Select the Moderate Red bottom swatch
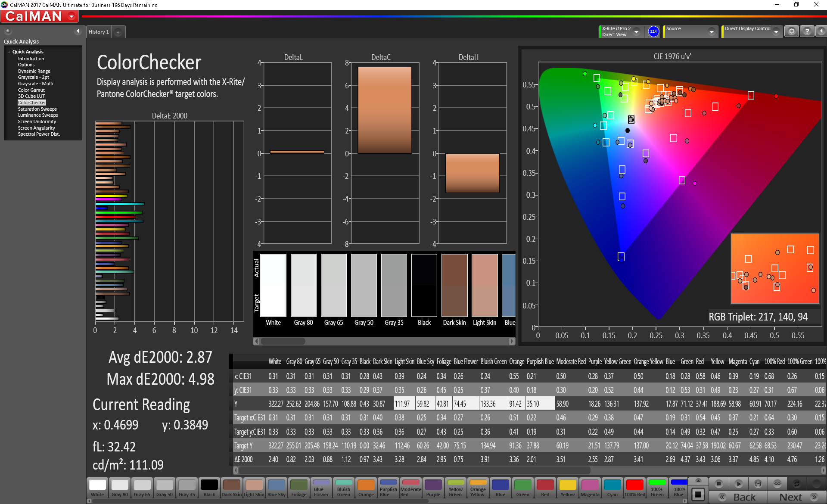Image resolution: width=827 pixels, height=504 pixels. tap(411, 488)
